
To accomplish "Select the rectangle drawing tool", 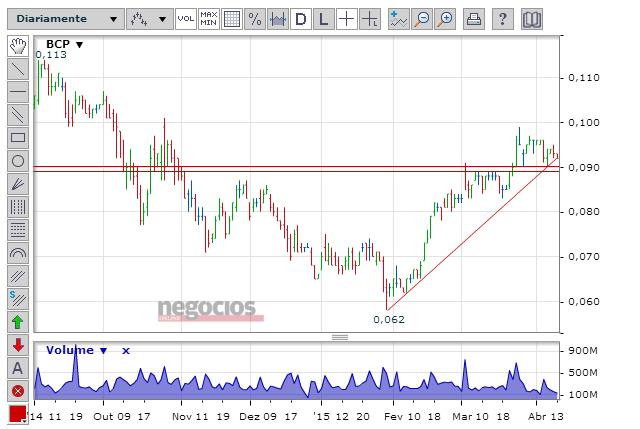I will click(x=18, y=138).
